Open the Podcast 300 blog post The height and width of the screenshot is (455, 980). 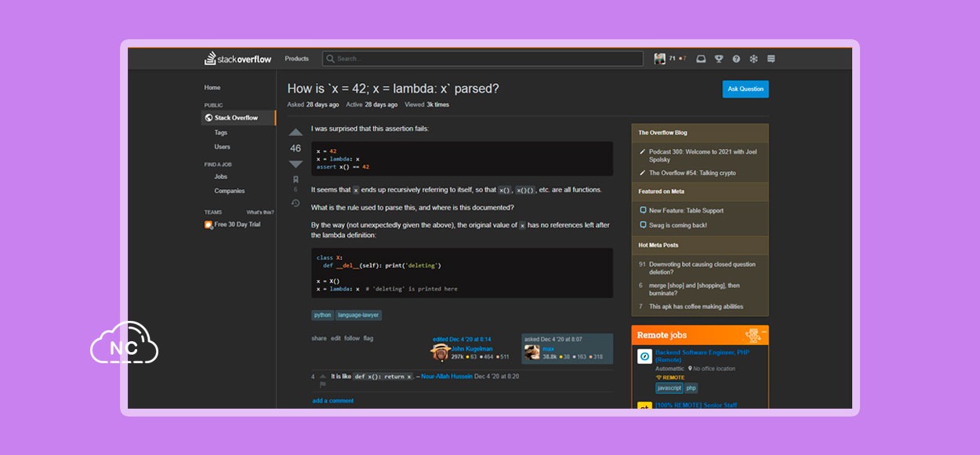(x=702, y=155)
